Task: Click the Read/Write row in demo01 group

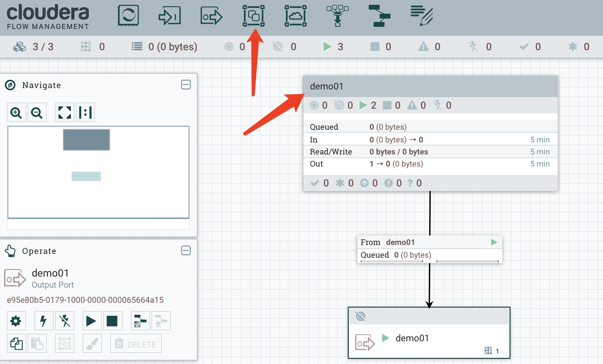Action: coord(430,152)
